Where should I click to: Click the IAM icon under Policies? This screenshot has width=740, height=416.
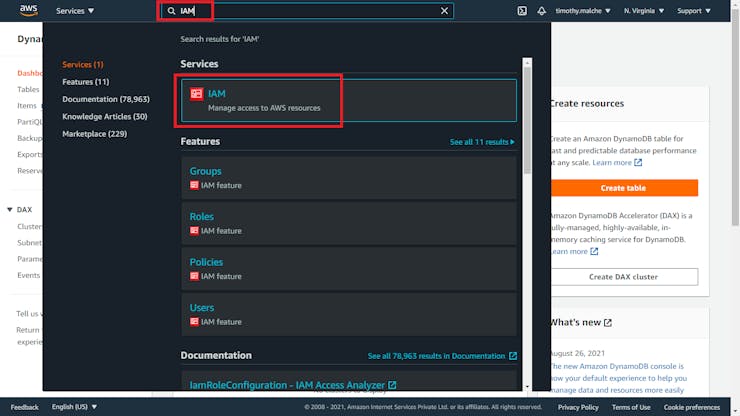[194, 276]
